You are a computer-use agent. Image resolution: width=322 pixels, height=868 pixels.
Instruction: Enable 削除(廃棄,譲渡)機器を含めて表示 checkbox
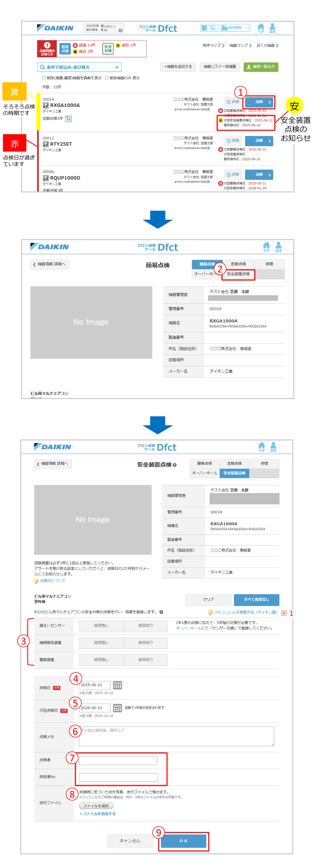click(44, 78)
